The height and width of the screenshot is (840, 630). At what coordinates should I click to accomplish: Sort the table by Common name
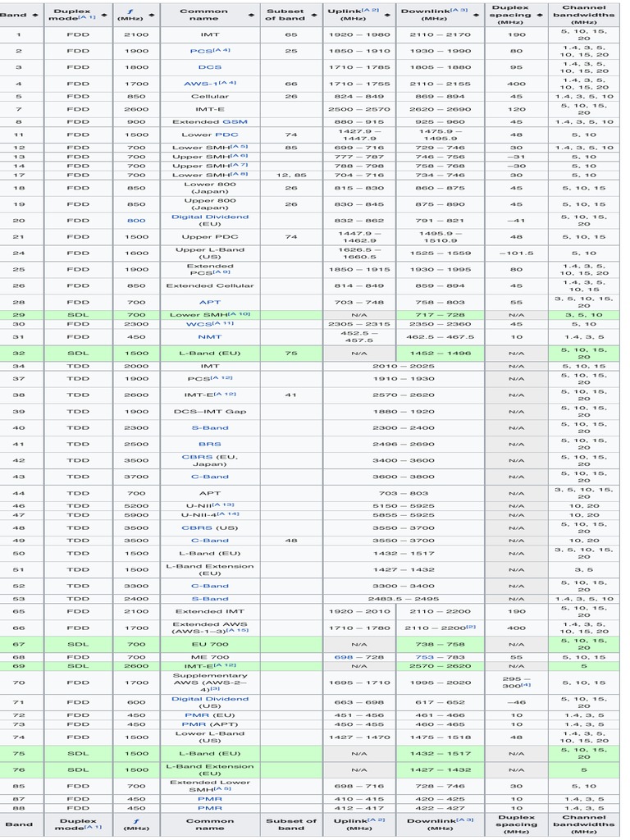pos(250,15)
